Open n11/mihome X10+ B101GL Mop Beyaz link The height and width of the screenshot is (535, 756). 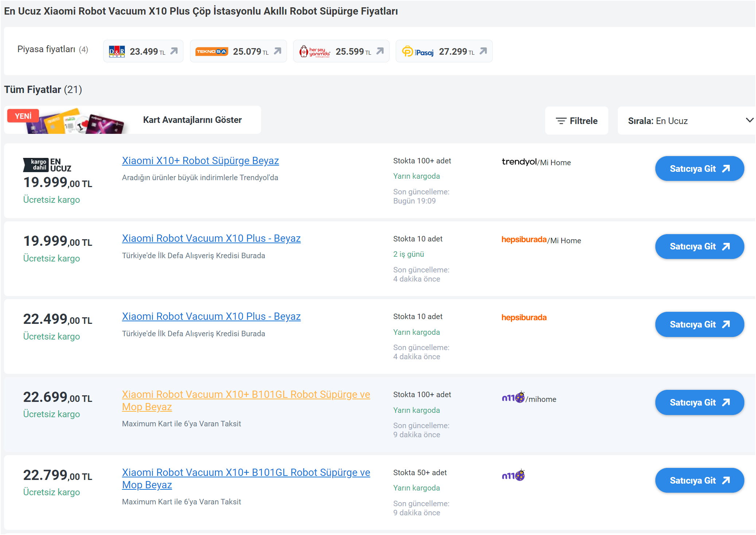246,400
